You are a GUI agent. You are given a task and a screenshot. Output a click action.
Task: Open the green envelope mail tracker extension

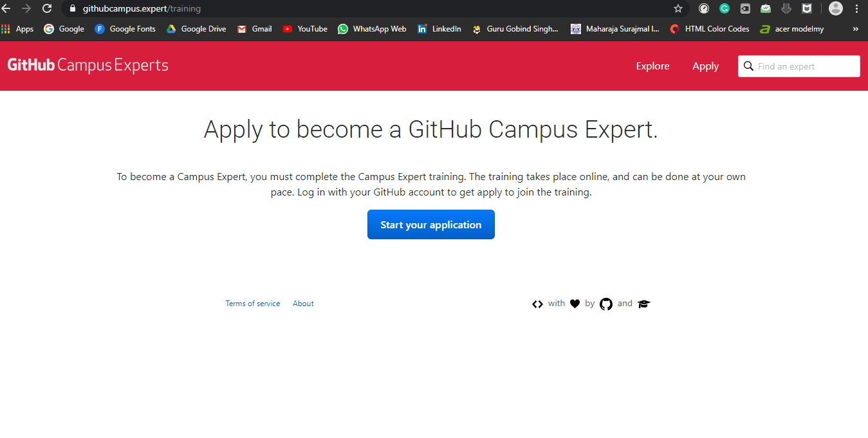(x=766, y=8)
